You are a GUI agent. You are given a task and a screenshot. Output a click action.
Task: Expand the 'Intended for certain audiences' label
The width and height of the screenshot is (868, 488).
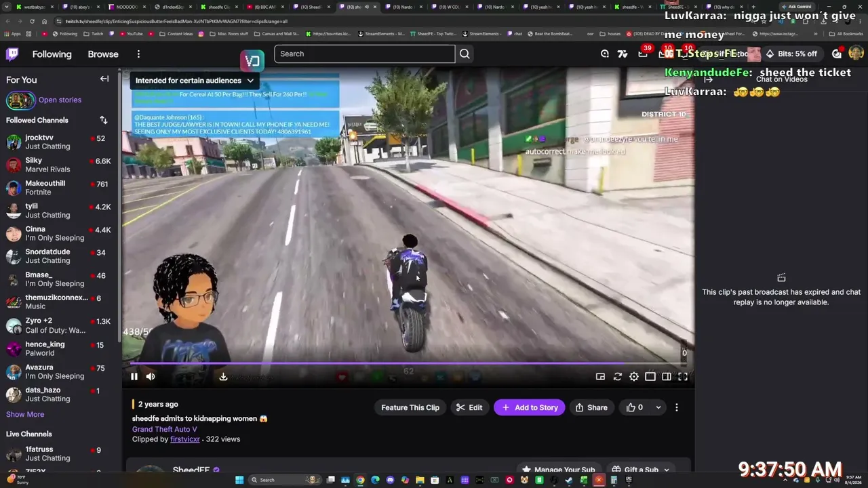194,80
